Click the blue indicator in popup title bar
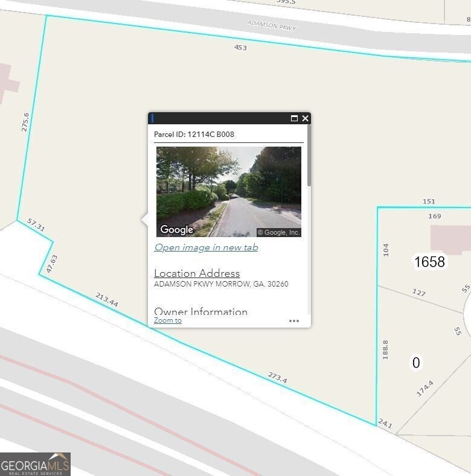Image resolution: width=471 pixels, height=476 pixels. click(x=153, y=118)
